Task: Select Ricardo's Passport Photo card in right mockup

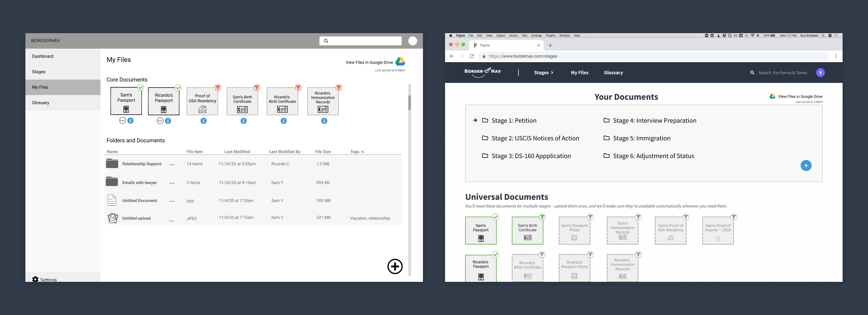Action: [x=574, y=268]
